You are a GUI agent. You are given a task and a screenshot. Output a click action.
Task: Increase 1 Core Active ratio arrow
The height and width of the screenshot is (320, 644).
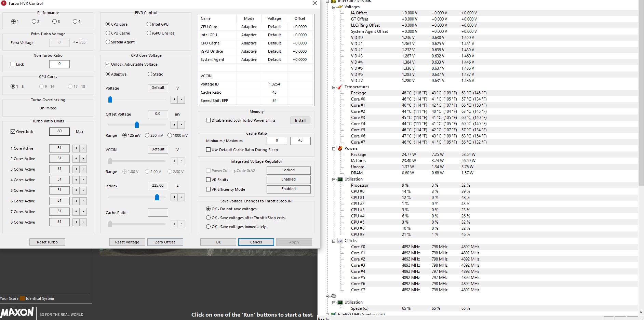(83, 148)
